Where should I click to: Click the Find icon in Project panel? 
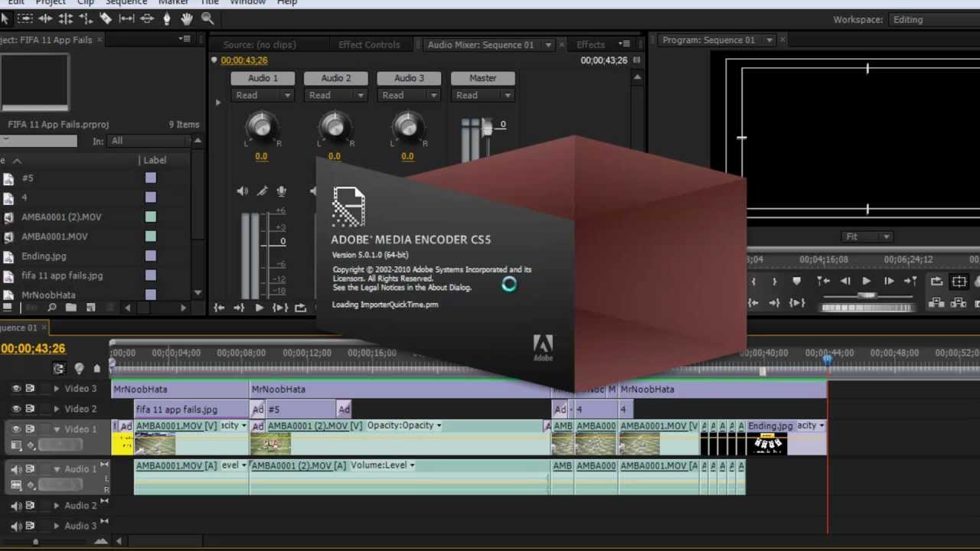(x=52, y=308)
